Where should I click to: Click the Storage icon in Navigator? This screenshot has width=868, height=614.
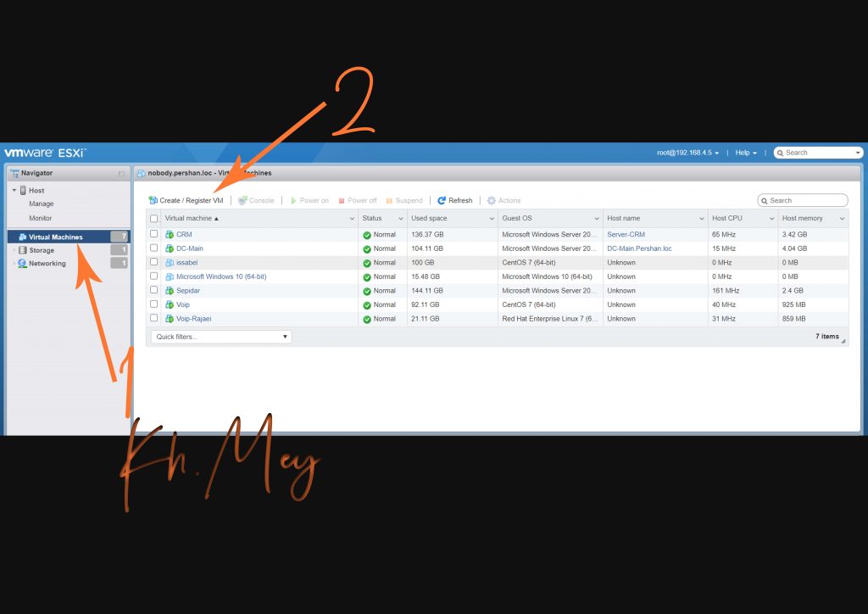(23, 250)
